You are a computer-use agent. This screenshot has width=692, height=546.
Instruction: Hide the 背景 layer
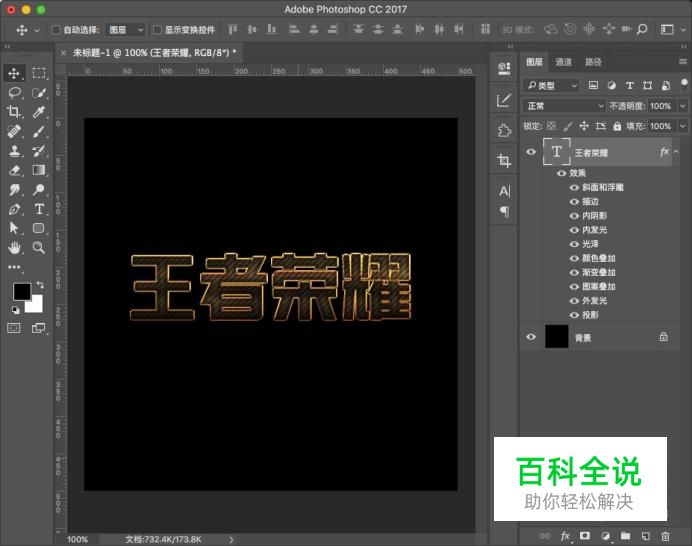pyautogui.click(x=531, y=337)
